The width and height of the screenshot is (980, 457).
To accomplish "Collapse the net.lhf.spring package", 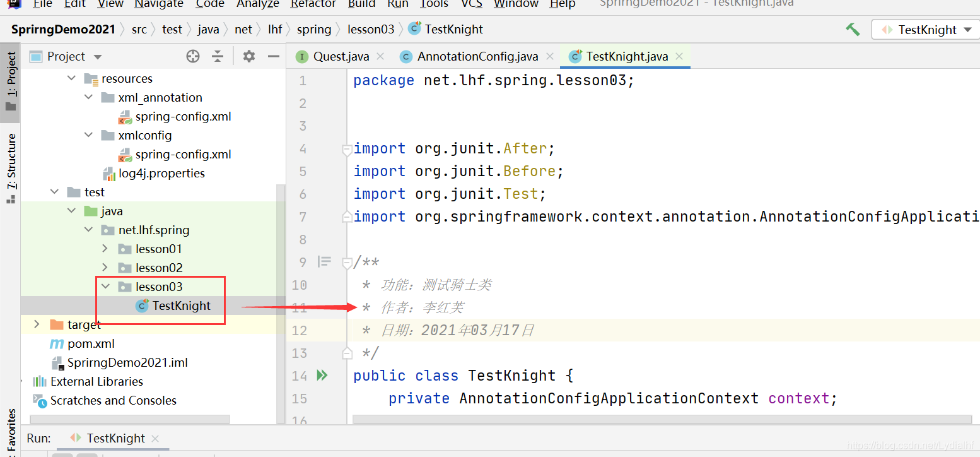I will click(89, 230).
